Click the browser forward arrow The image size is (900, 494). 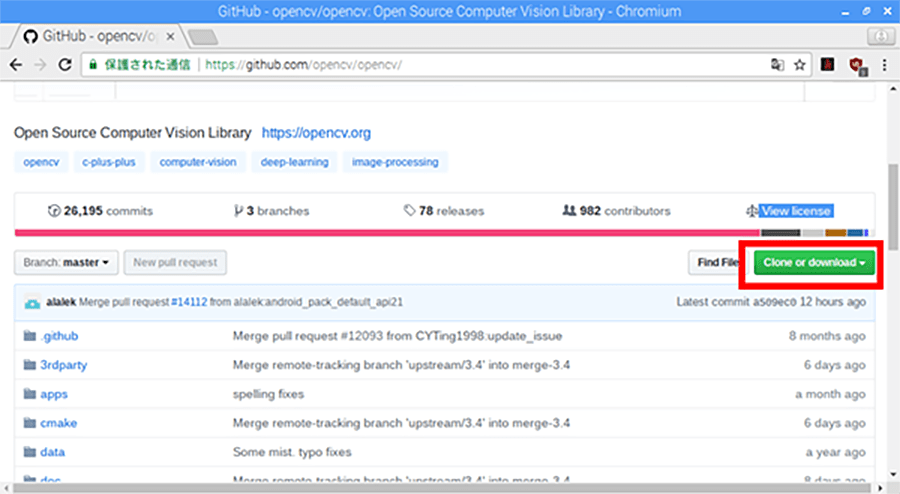[x=40, y=65]
